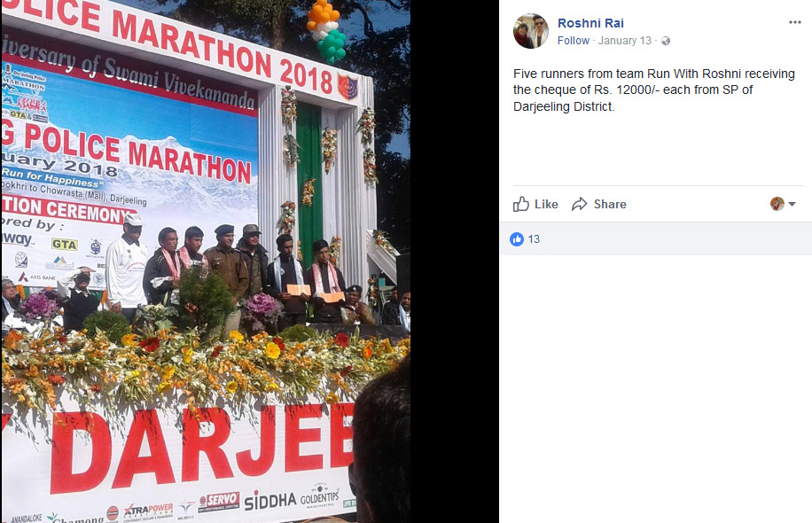View the 13 people who liked
The image size is (812, 523).
(534, 239)
